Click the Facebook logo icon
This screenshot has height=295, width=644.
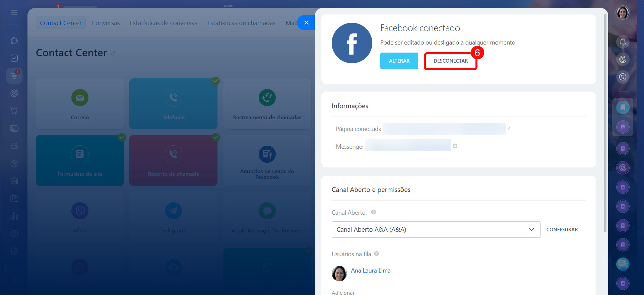tap(352, 43)
